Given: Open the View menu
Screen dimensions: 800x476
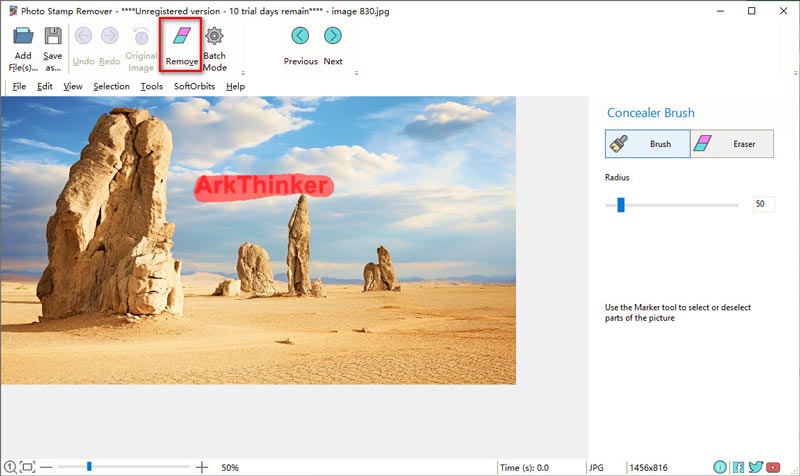Looking at the screenshot, I should pyautogui.click(x=72, y=86).
